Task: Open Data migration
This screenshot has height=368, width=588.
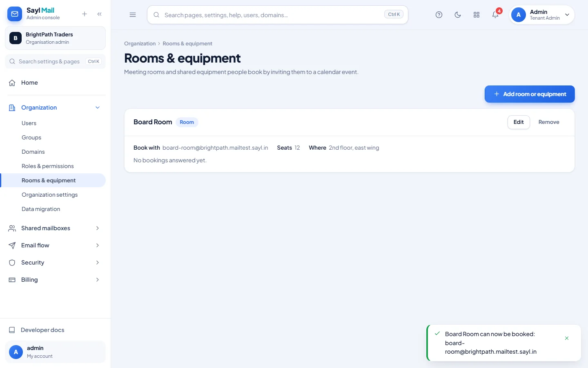Action: point(41,209)
